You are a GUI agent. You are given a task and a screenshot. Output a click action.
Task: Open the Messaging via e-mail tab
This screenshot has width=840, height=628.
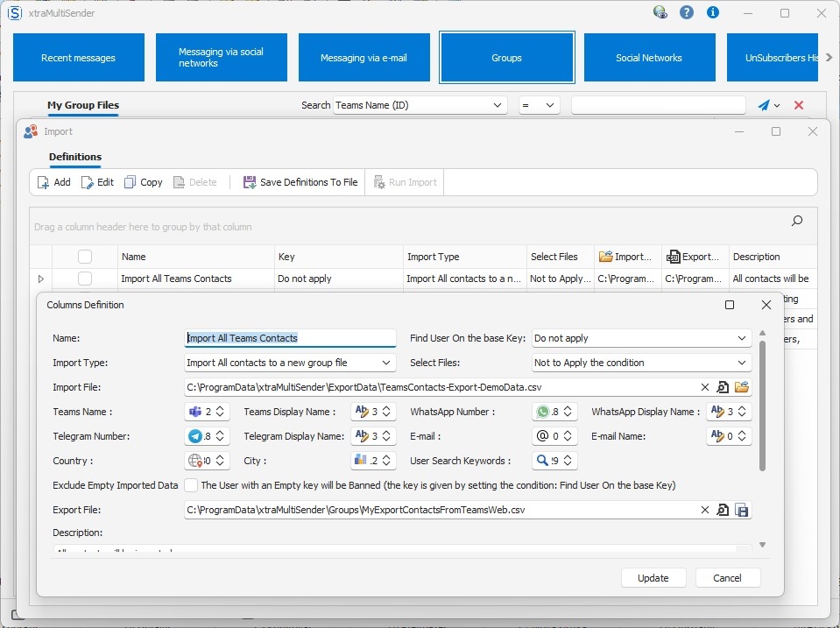point(364,57)
